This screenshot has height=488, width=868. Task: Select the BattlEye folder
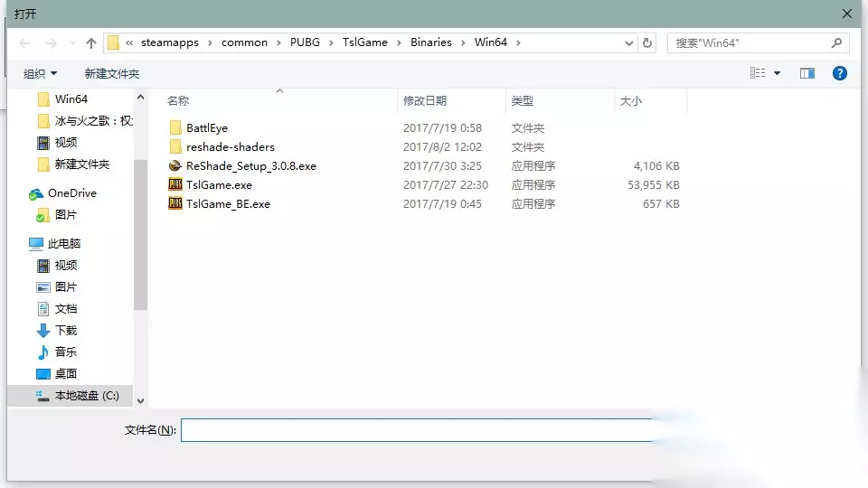pos(206,127)
